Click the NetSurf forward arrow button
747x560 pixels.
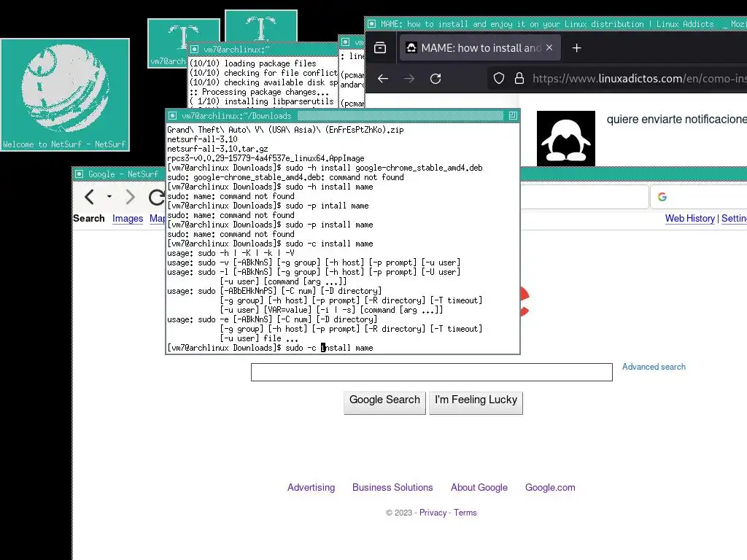130,197
